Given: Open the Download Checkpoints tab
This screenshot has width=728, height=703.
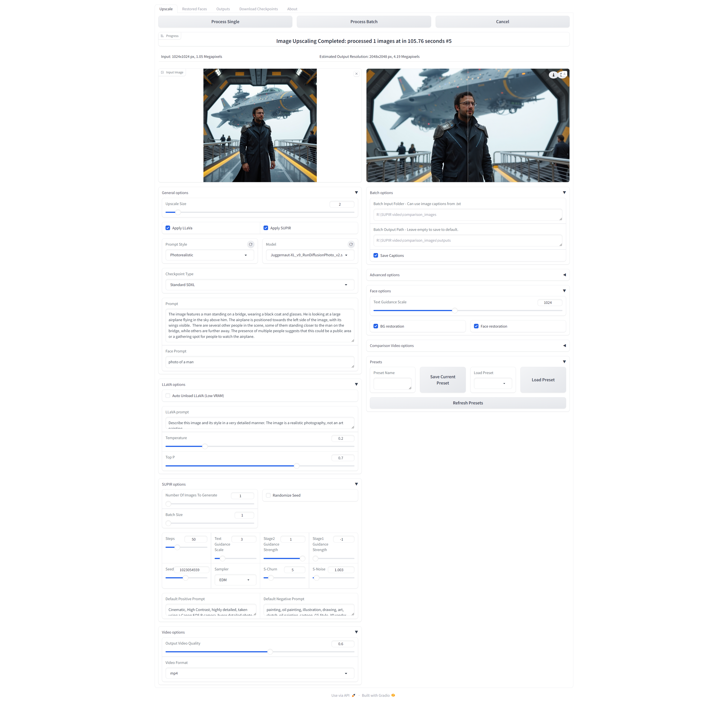Looking at the screenshot, I should pos(259,9).
